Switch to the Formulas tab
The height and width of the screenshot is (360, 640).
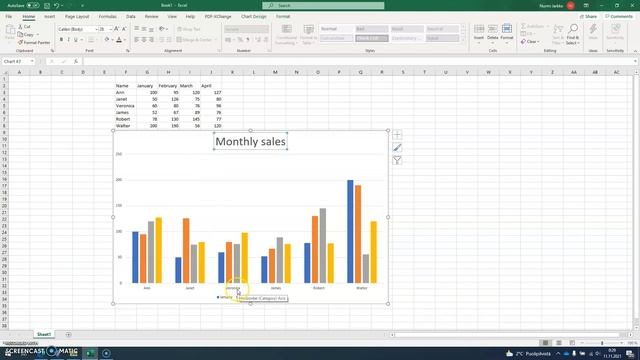[x=108, y=17]
